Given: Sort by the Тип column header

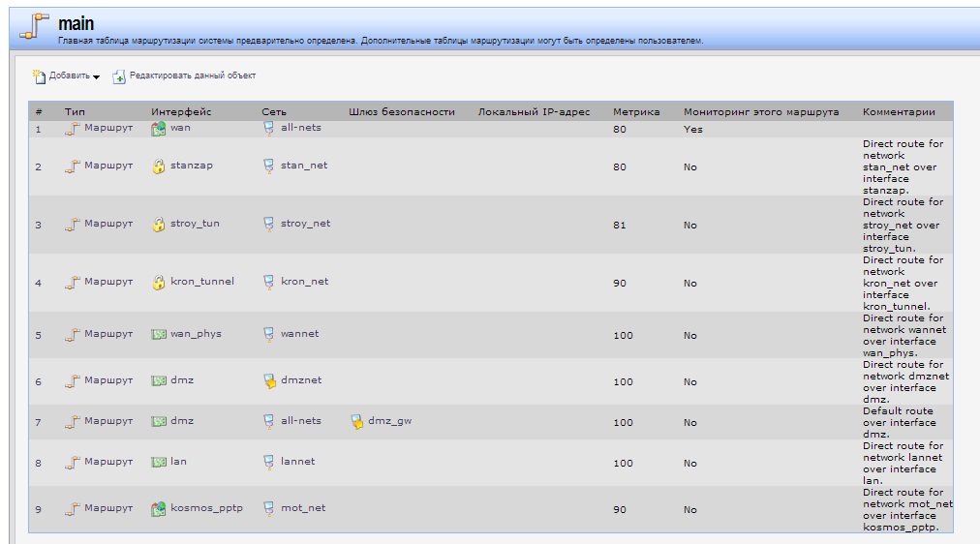Looking at the screenshot, I should (75, 111).
